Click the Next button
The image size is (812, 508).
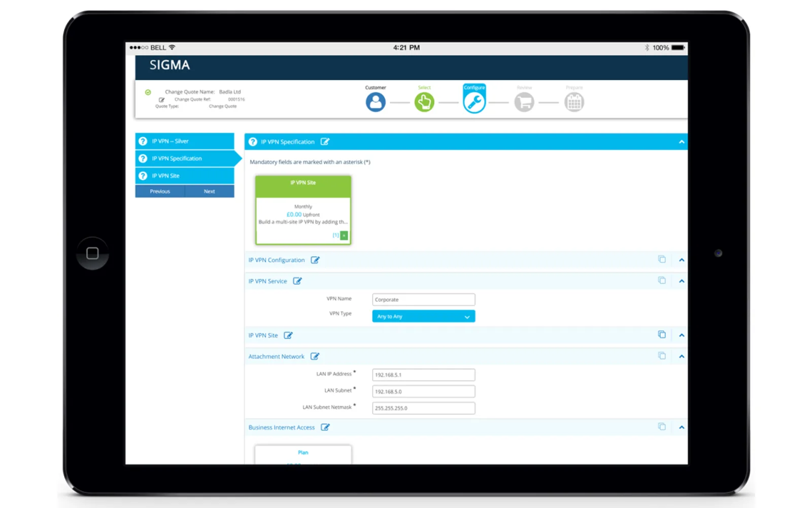pos(210,192)
